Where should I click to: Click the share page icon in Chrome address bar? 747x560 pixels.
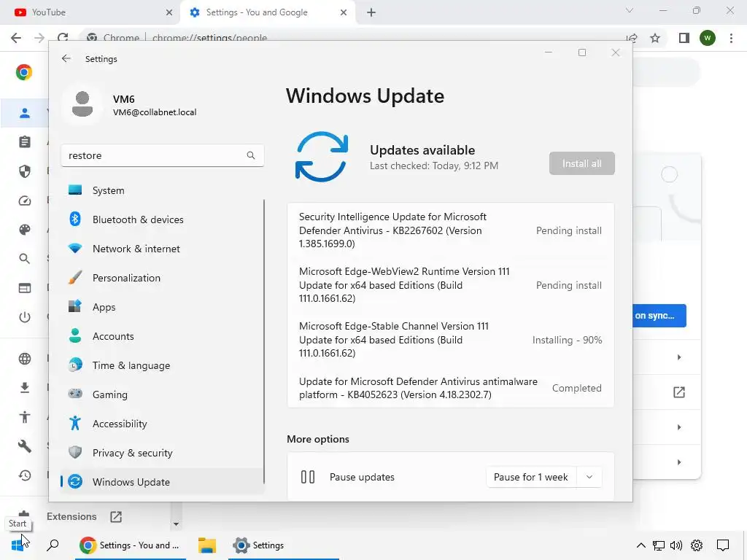click(632, 38)
